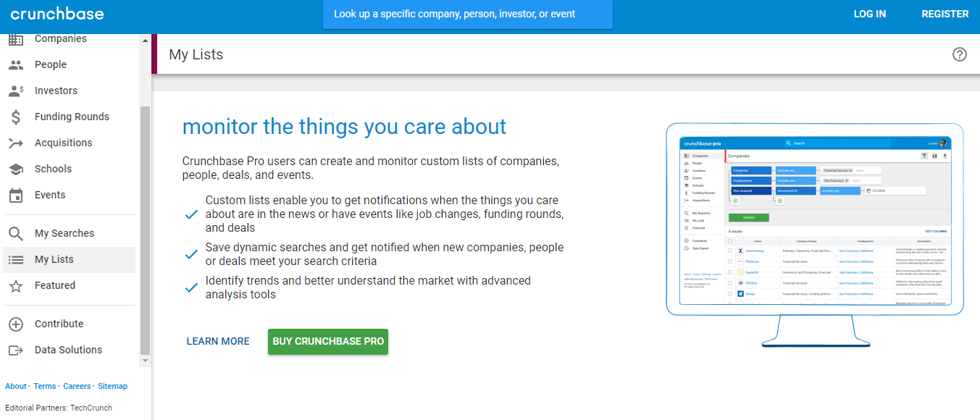The height and width of the screenshot is (420, 980).
Task: Click the 'monitor the things you care about' heading
Action: pyautogui.click(x=344, y=127)
